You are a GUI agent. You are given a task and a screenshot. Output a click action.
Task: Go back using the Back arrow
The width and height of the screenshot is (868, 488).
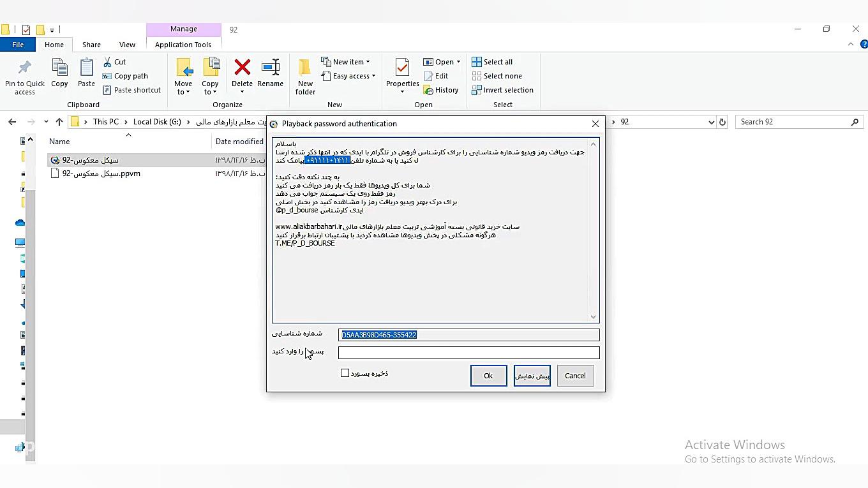click(12, 122)
